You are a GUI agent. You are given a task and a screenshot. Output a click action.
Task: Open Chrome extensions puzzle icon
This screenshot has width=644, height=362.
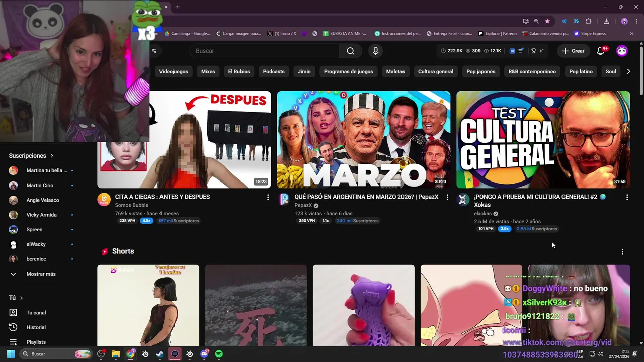tap(589, 21)
